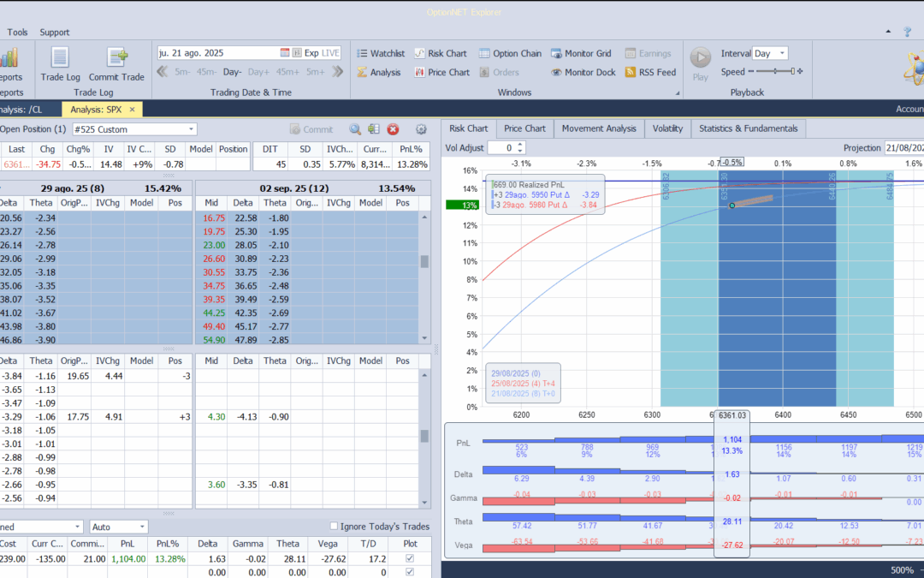This screenshot has width=924, height=578.
Task: Decrease the Vol Adjust value
Action: (x=520, y=151)
